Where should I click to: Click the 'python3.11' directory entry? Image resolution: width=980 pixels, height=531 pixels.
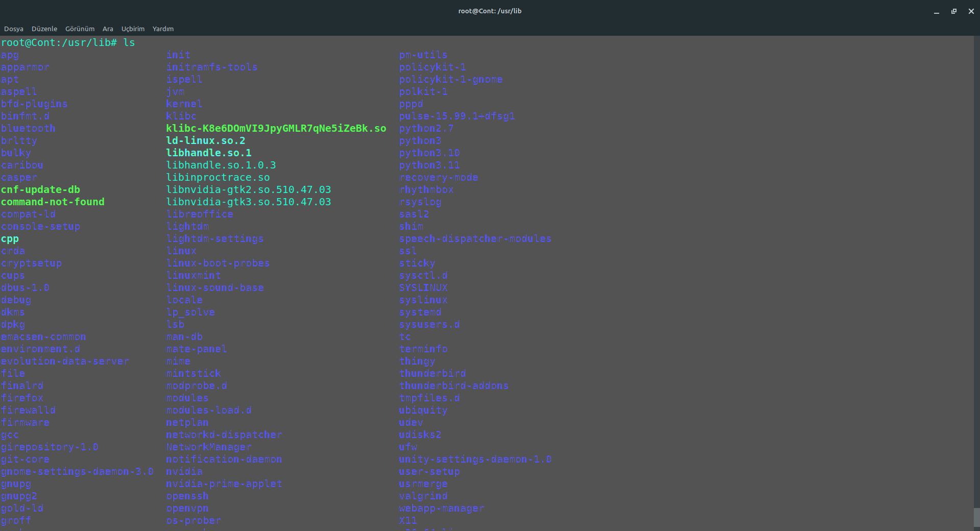pyautogui.click(x=429, y=165)
